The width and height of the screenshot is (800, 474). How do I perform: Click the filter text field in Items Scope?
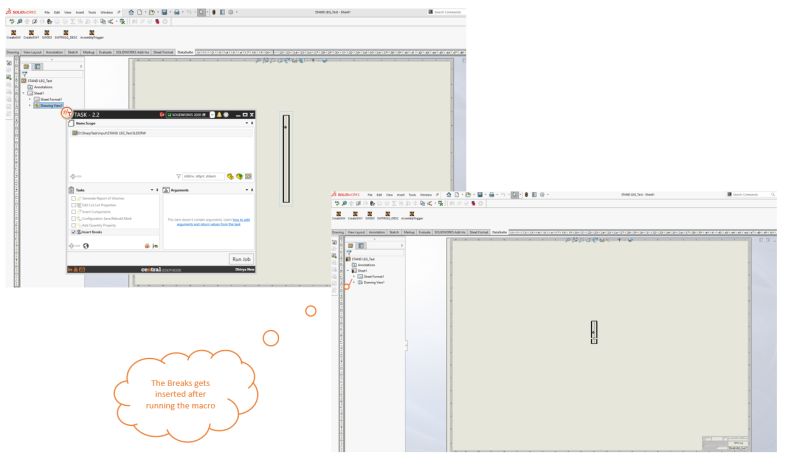203,176
